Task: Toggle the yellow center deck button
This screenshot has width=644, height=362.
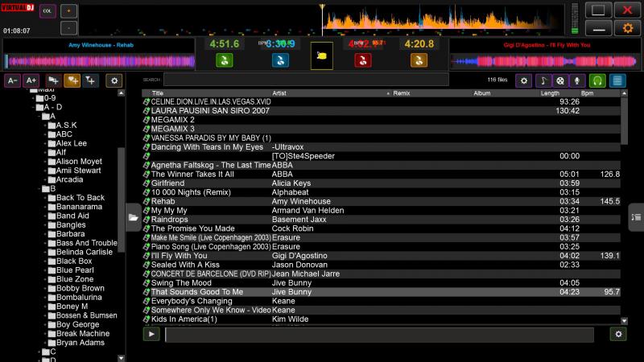Action: pos(322,56)
